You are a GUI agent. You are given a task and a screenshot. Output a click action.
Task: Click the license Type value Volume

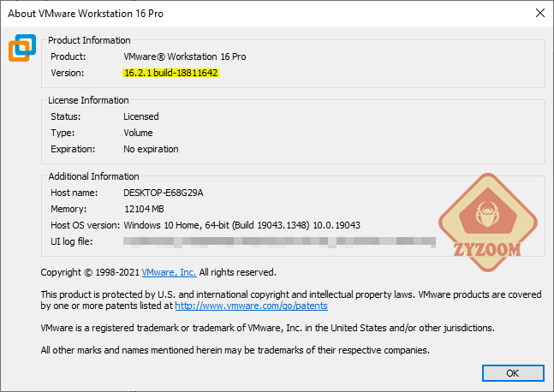tap(138, 133)
